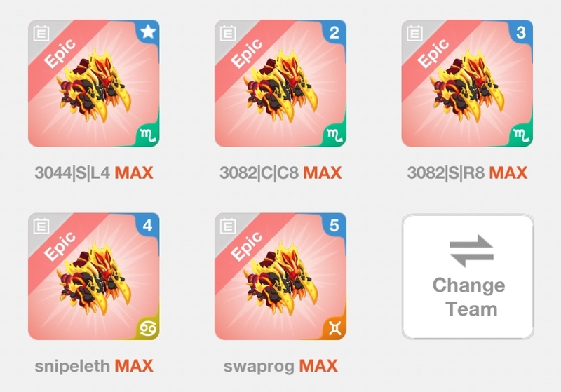Click the swaprog MAX name label

click(x=280, y=366)
